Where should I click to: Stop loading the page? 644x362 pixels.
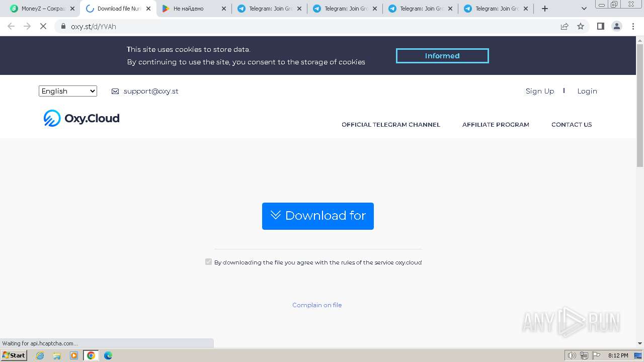coord(43,26)
